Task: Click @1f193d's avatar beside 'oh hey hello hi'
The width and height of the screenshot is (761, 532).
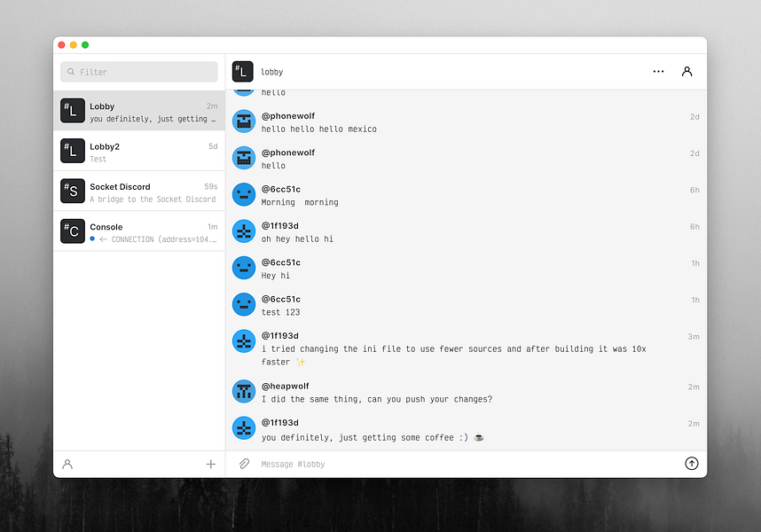Action: [244, 231]
